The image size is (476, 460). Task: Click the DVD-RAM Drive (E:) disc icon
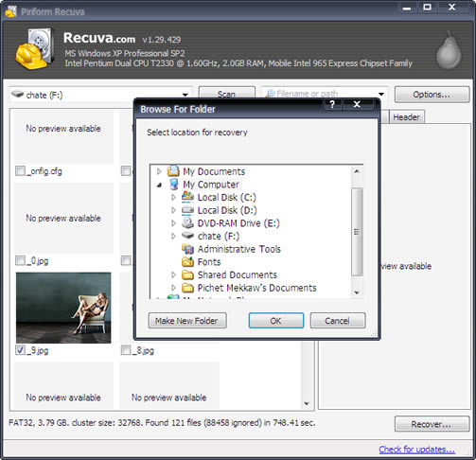tap(187, 222)
